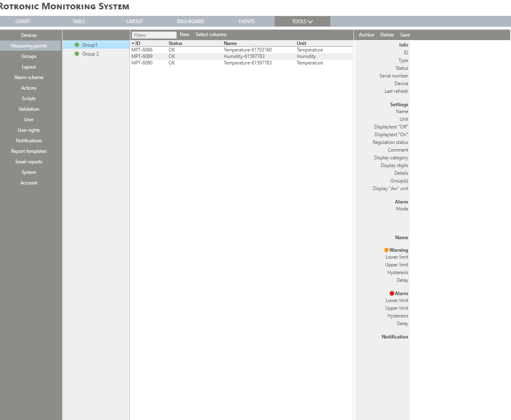511x420 pixels.
Task: Open User rights in the sidebar
Action: point(29,130)
